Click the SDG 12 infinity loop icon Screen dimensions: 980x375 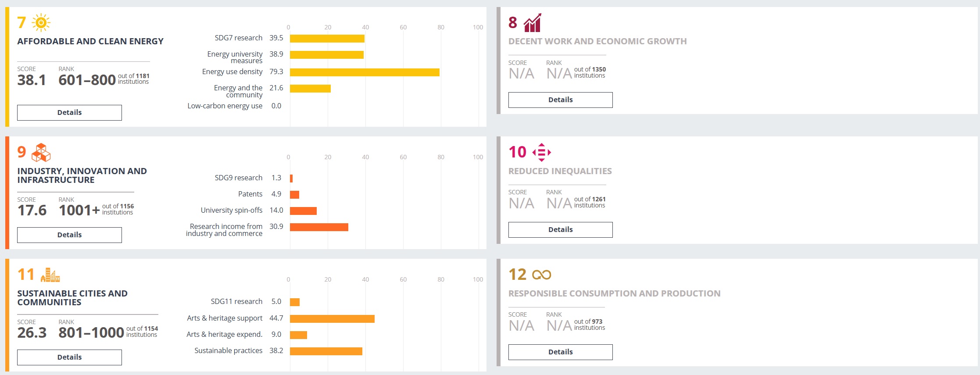pyautogui.click(x=541, y=275)
